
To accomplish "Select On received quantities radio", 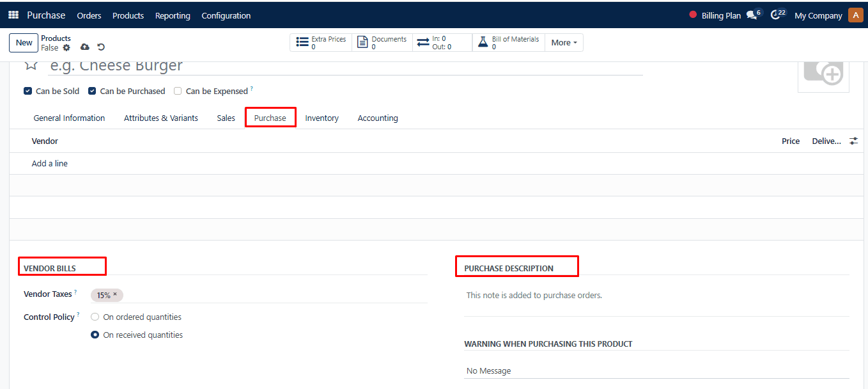I will 95,335.
